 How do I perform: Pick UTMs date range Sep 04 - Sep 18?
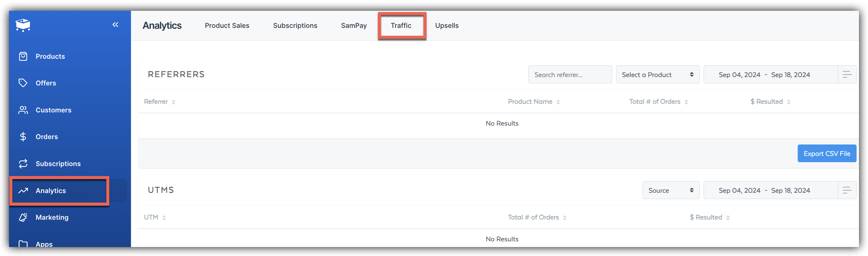pyautogui.click(x=771, y=190)
